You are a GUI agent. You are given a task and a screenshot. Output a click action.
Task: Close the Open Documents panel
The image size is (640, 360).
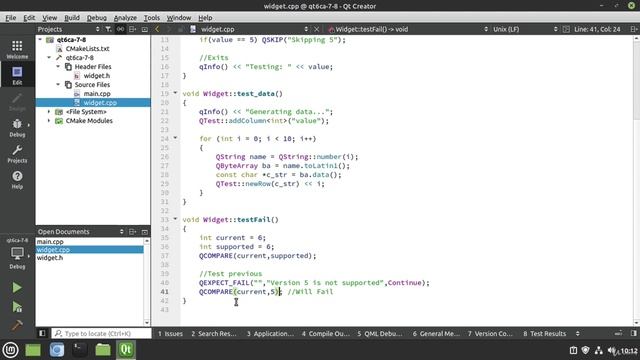[x=144, y=231]
